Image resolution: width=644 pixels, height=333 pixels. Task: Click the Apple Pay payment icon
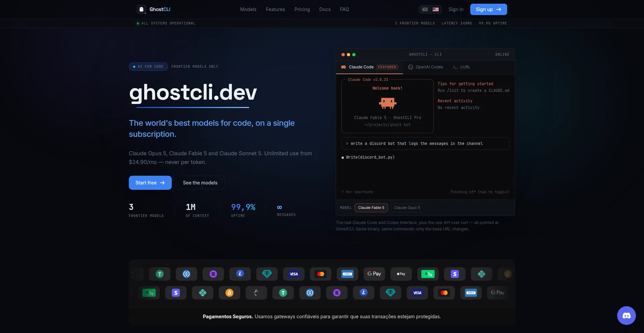(x=401, y=274)
